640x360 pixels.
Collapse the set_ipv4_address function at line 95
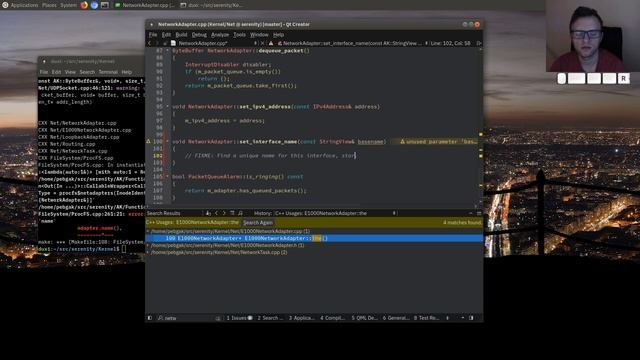click(x=167, y=107)
